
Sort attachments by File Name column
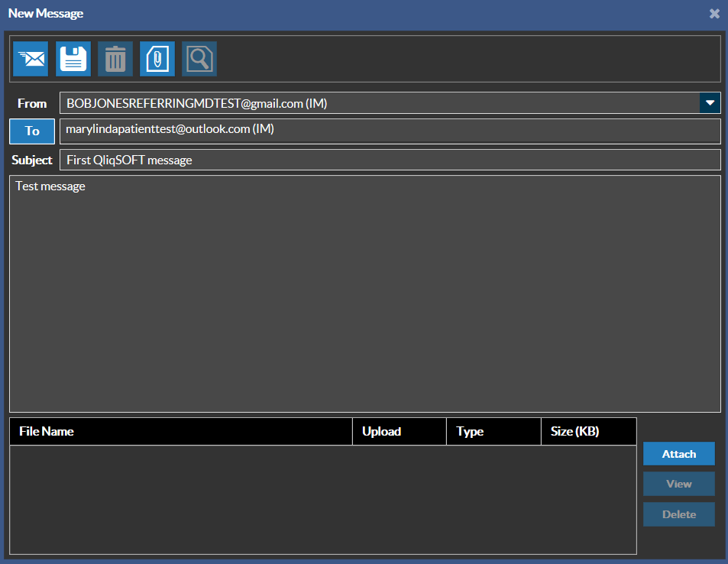coord(181,432)
